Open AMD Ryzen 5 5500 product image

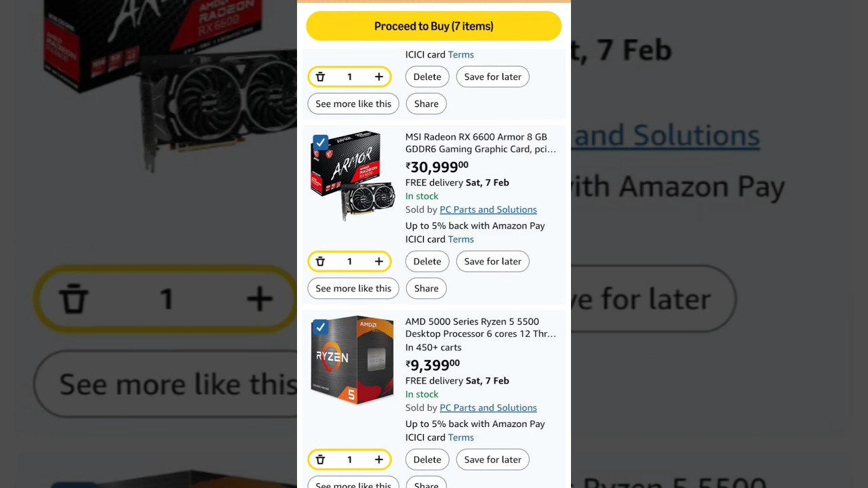click(353, 361)
